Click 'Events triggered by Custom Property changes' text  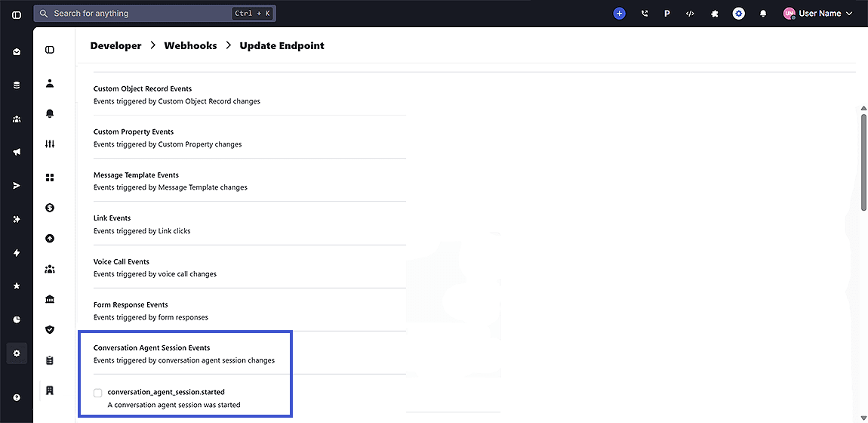tap(168, 144)
